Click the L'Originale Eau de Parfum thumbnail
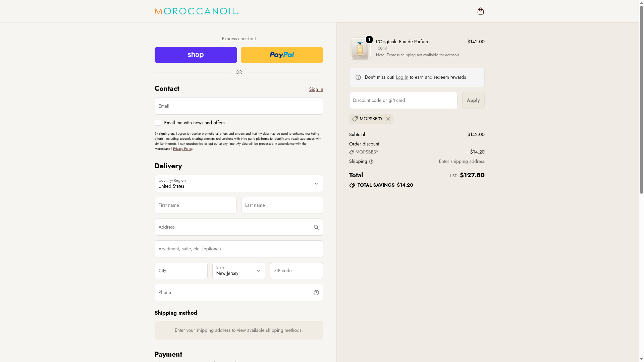This screenshot has height=362, width=644. point(360,49)
